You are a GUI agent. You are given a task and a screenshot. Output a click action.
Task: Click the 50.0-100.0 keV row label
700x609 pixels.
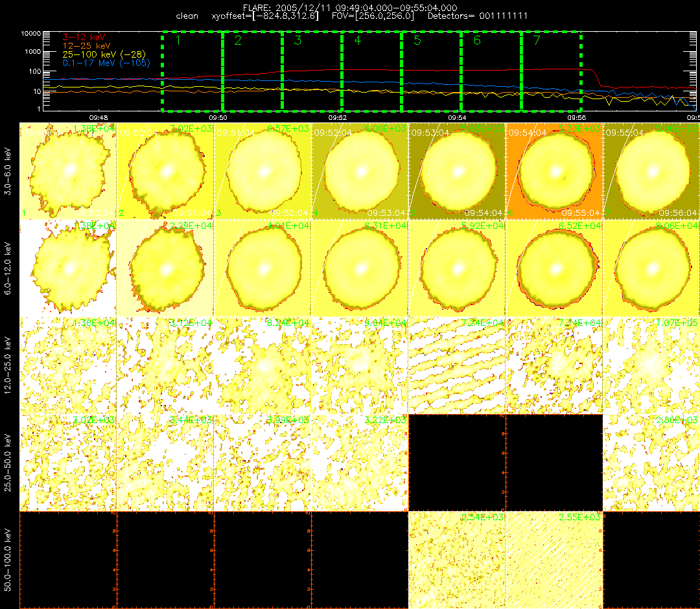coord(8,560)
